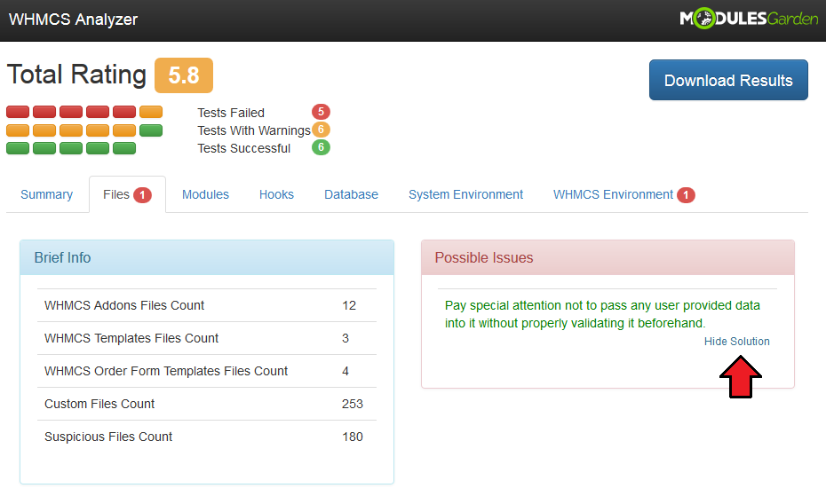Open the Summary tab
Viewport: 826px width, 504px height.
(x=47, y=194)
